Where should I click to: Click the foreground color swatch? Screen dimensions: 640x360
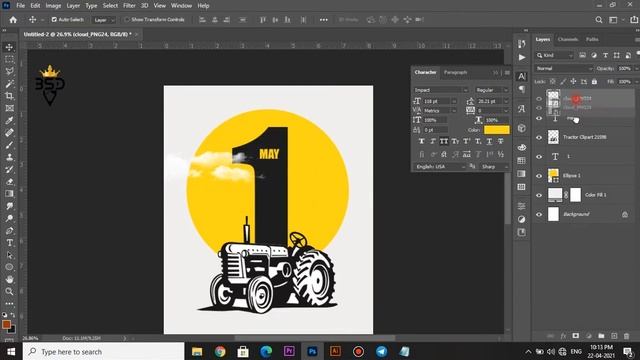click(6, 324)
